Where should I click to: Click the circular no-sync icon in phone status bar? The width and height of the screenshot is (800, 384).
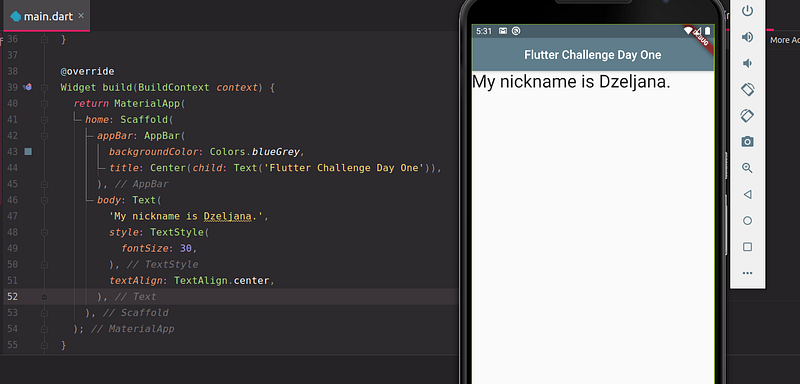(x=516, y=31)
